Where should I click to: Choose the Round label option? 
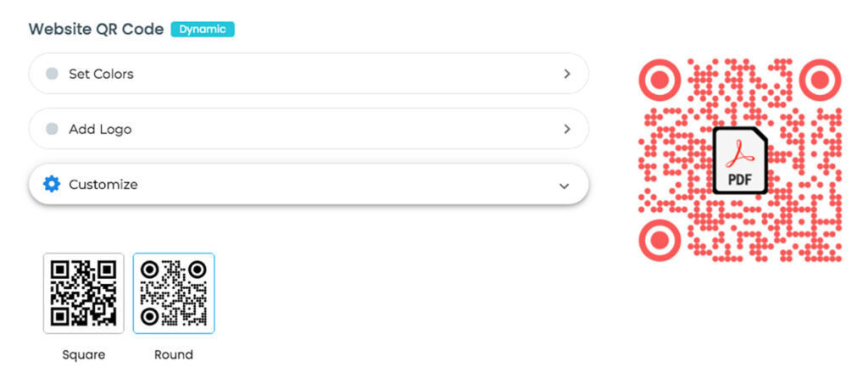(x=174, y=354)
